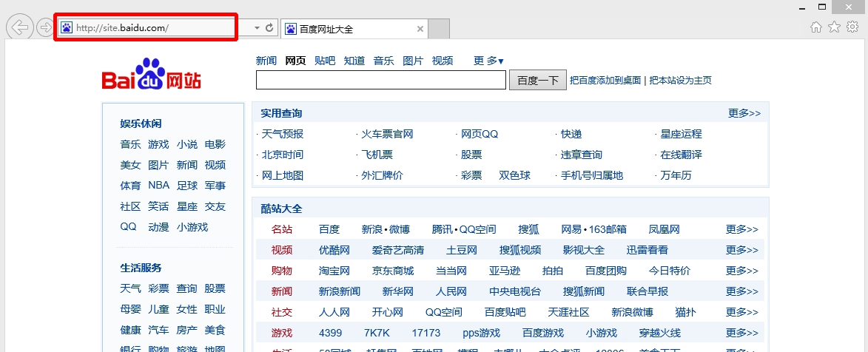Open the 火车票官网 link

point(387,134)
